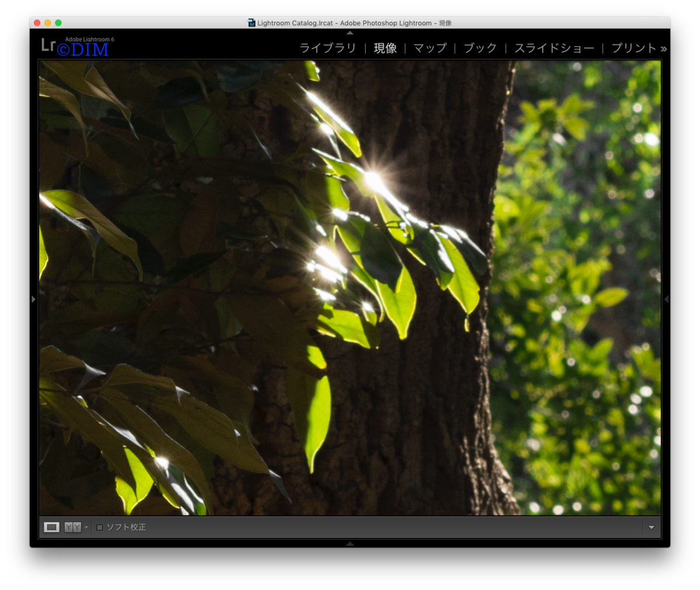Select the loupe view icon in toolbar
700x590 pixels.
tap(51, 527)
